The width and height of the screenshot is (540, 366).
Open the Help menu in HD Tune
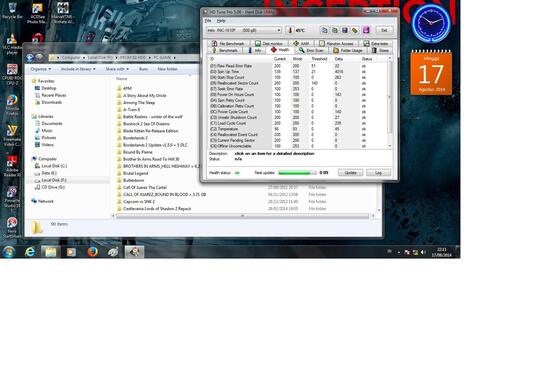pos(221,21)
